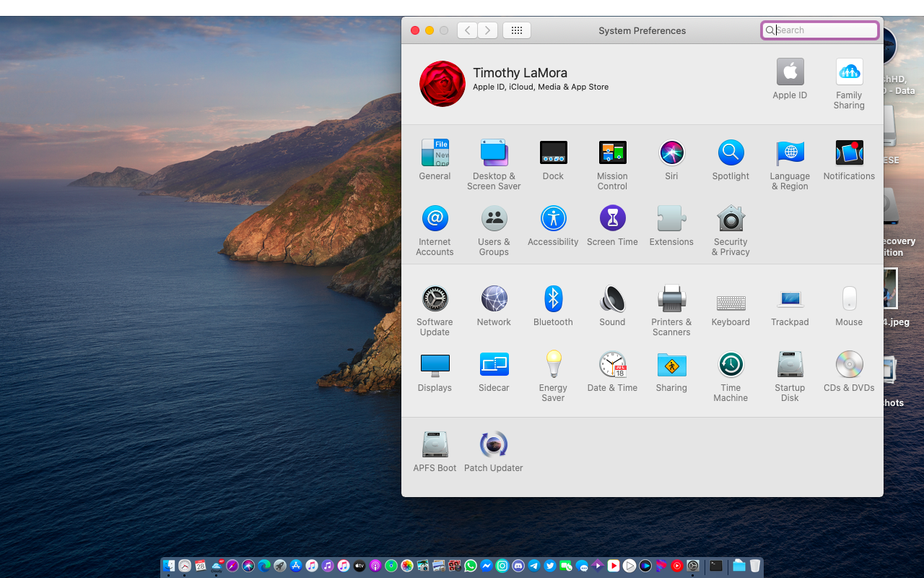Open the Patch Updater preference pane
Screen dimensions: 924x578
pyautogui.click(x=494, y=452)
